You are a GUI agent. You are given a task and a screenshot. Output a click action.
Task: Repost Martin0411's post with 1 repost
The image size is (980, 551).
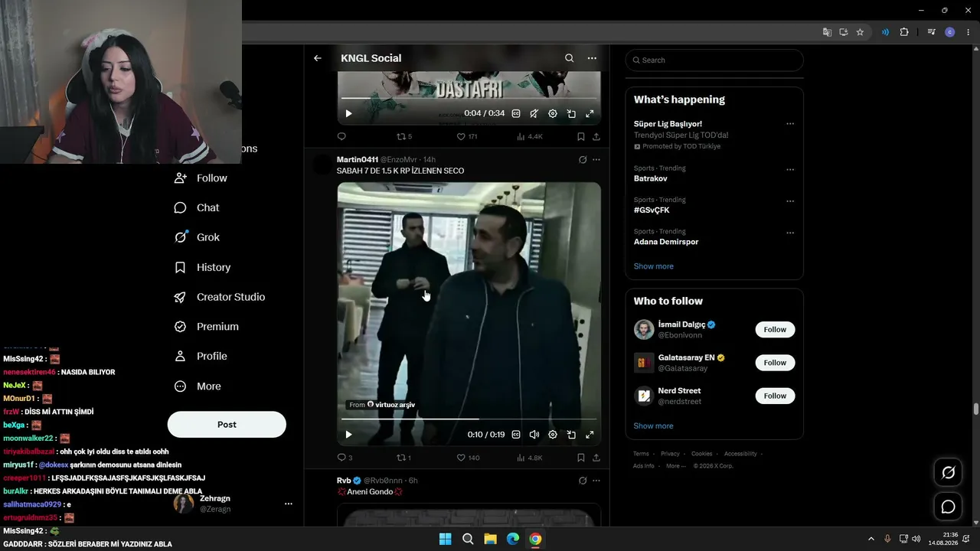tap(403, 458)
